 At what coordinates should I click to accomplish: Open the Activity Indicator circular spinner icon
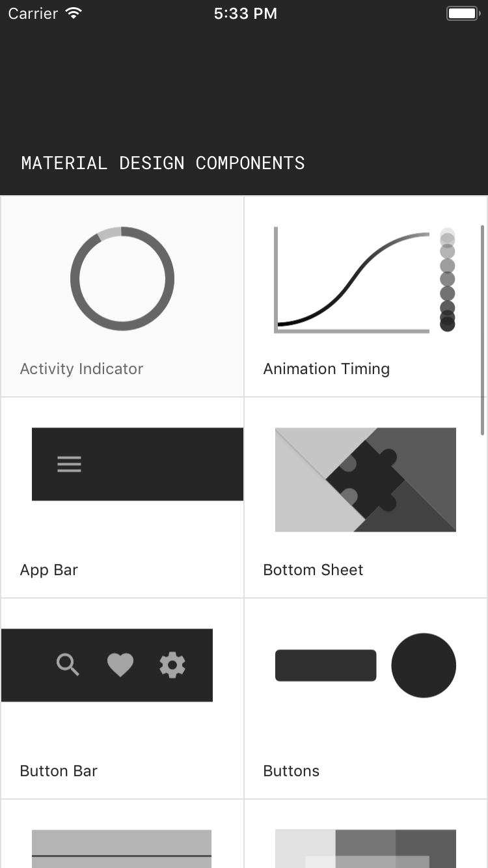122,278
